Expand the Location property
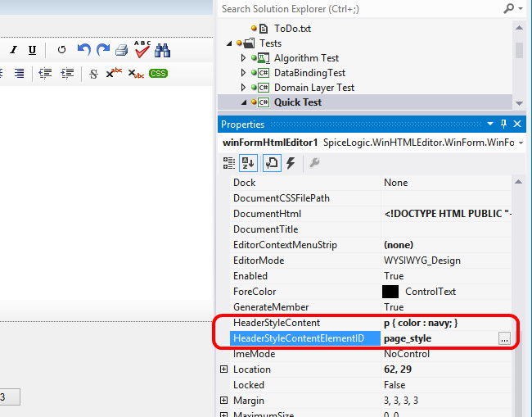The height and width of the screenshot is (417, 532). click(x=224, y=369)
